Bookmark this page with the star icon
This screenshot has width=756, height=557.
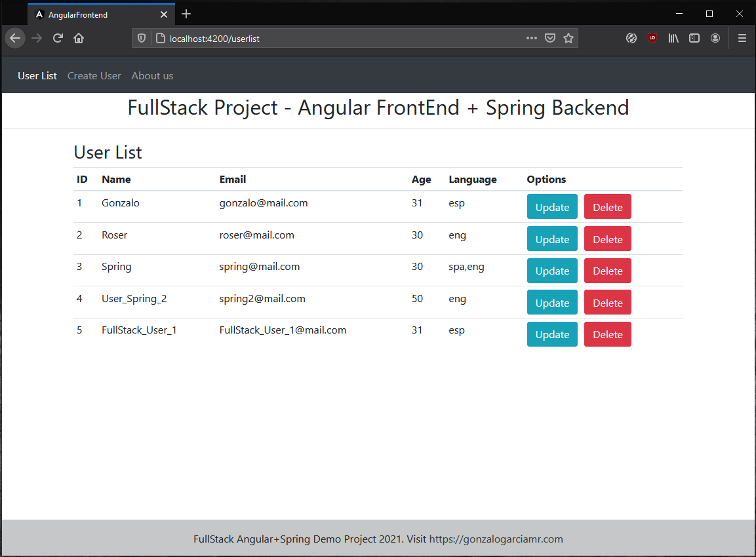(568, 38)
